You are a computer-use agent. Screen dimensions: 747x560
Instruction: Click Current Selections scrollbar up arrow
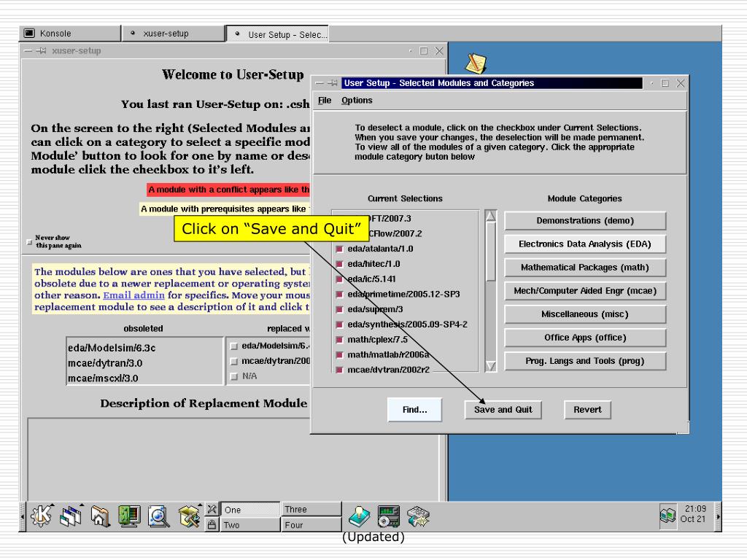[x=490, y=216]
